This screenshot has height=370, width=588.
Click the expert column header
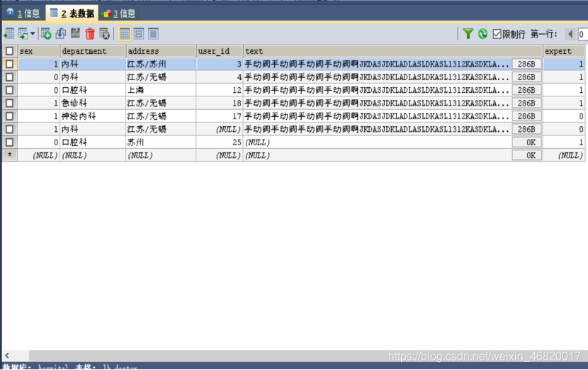tap(564, 51)
